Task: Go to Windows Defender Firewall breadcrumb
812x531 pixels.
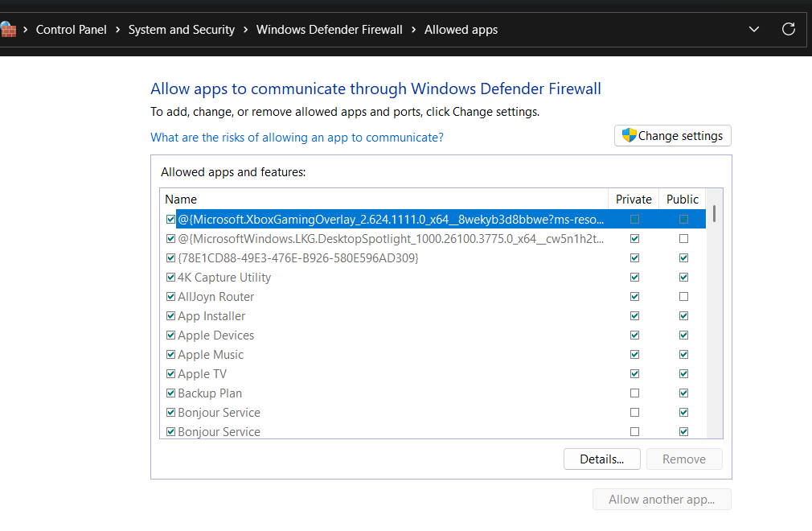Action: [330, 30]
